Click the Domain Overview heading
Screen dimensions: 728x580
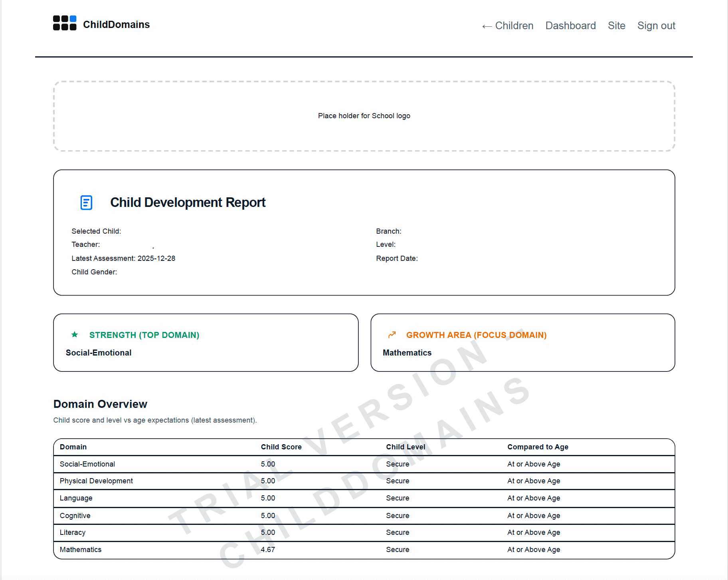[100, 404]
